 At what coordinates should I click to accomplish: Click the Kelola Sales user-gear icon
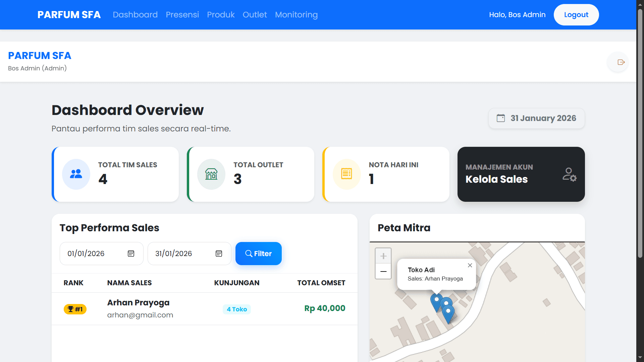point(569,174)
